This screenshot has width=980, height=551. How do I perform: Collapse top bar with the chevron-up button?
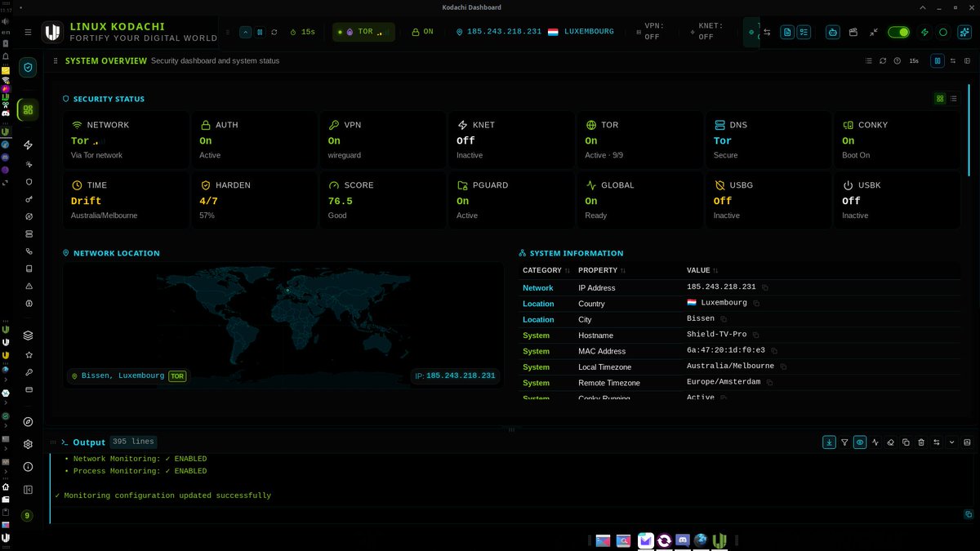pos(245,32)
